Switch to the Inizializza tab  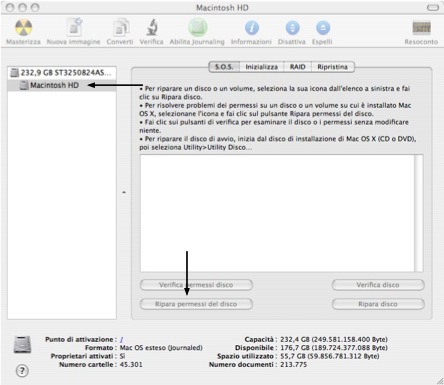(x=262, y=67)
